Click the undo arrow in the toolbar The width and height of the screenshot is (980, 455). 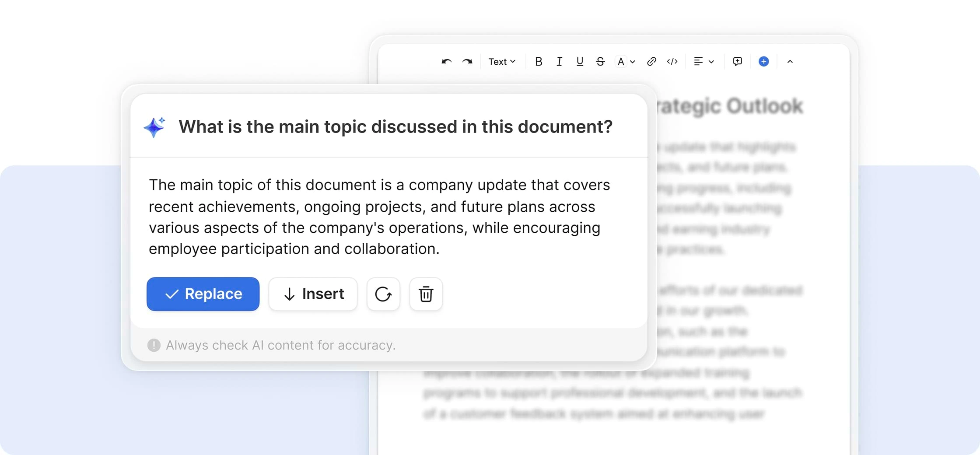(446, 62)
